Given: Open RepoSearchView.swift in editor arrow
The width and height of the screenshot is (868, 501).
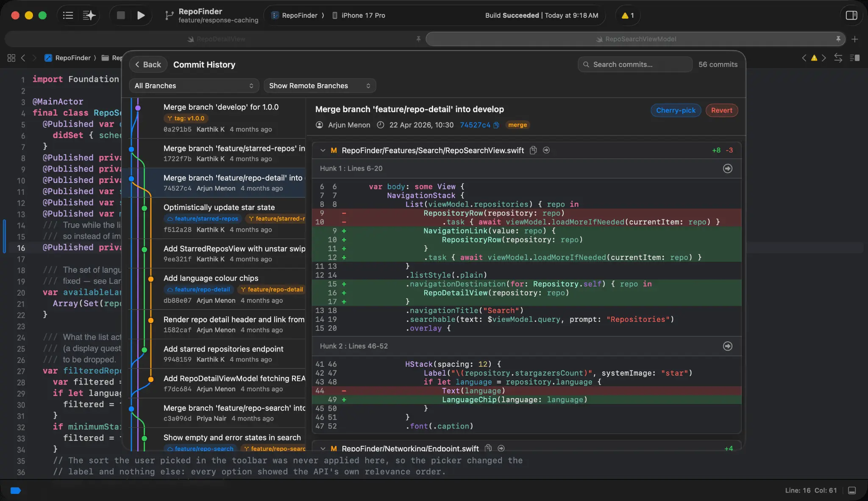Looking at the screenshot, I should (546, 150).
